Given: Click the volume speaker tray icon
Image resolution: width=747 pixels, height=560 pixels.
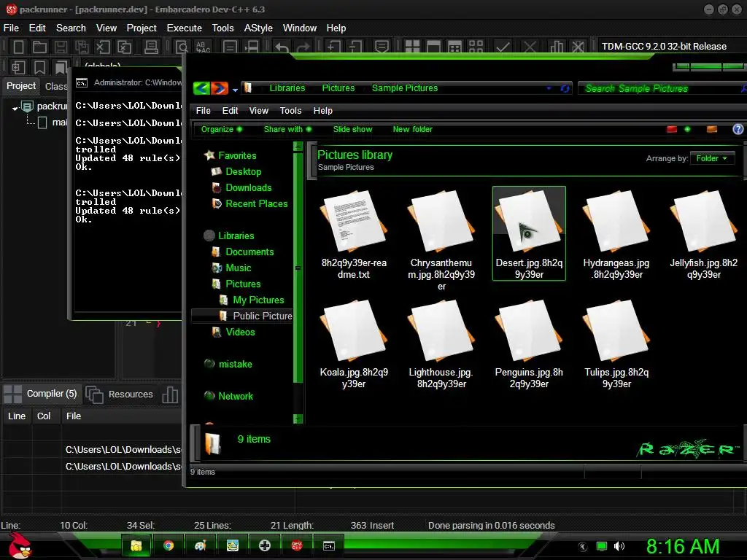Looking at the screenshot, I should (x=619, y=546).
